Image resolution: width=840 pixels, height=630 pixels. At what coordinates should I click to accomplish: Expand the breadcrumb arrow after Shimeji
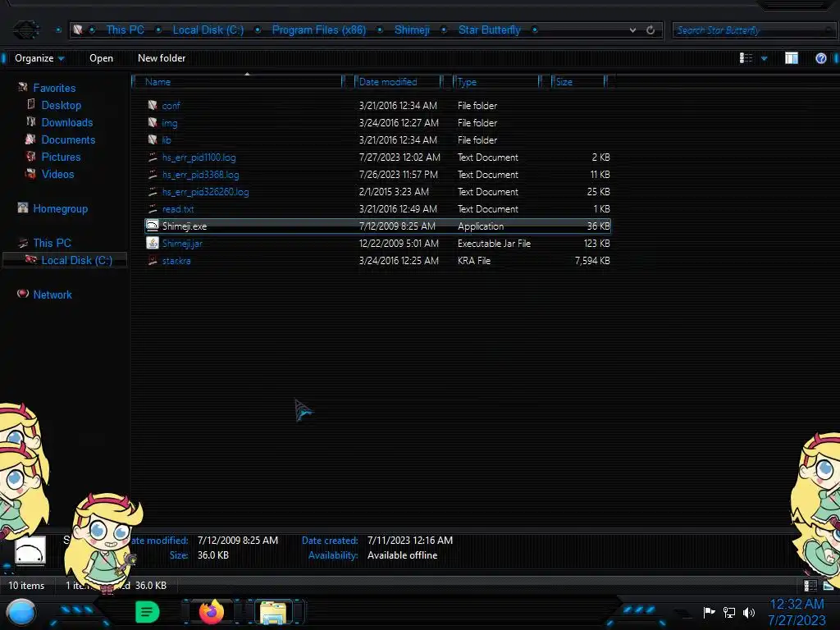pyautogui.click(x=444, y=30)
